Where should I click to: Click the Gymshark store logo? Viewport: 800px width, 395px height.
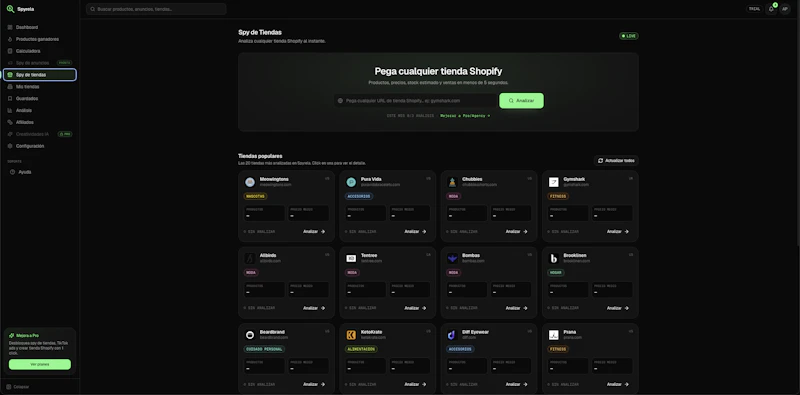(554, 182)
